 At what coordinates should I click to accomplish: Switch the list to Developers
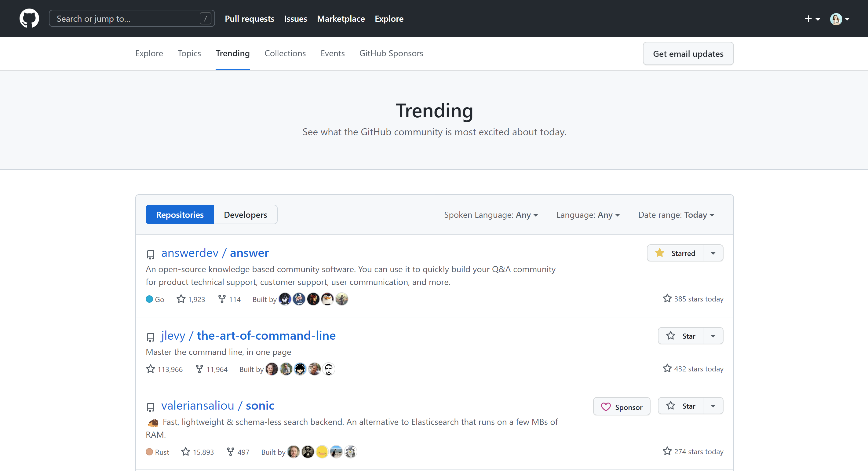pos(245,215)
